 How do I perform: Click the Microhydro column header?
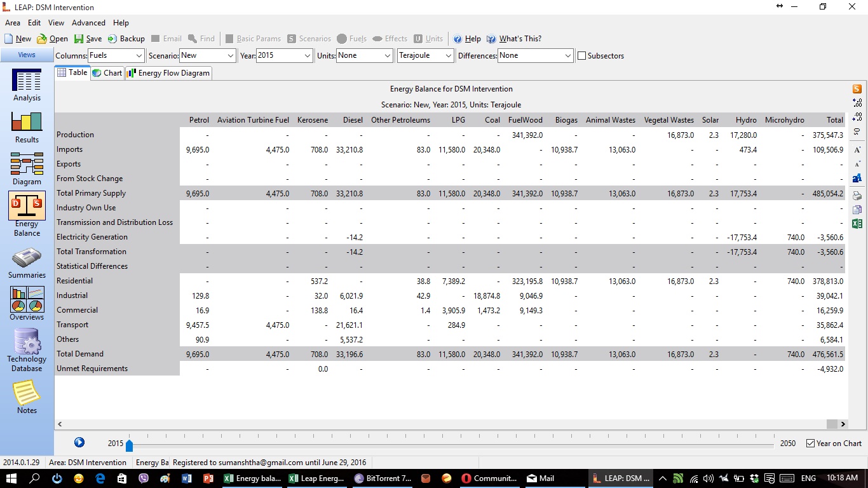click(784, 120)
